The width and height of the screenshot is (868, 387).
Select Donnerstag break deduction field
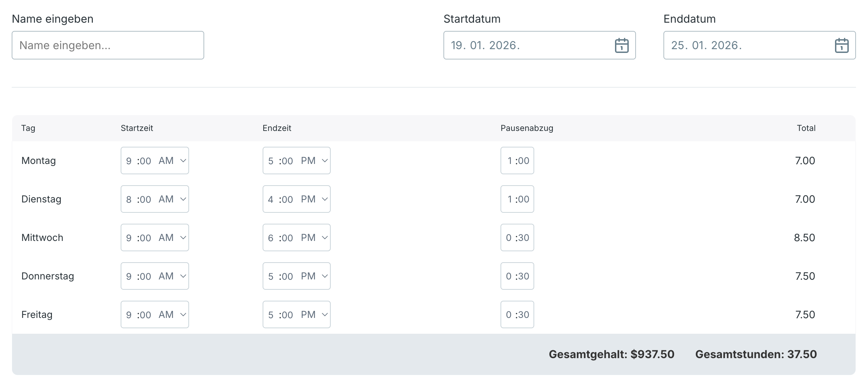(x=517, y=276)
